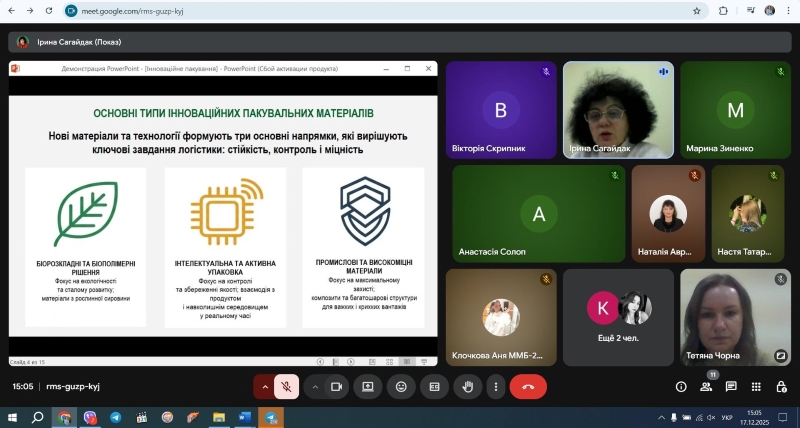The height and width of the screenshot is (428, 800).
Task: Click the 'Ещё 2 чел.' participants tile
Action: (x=617, y=317)
